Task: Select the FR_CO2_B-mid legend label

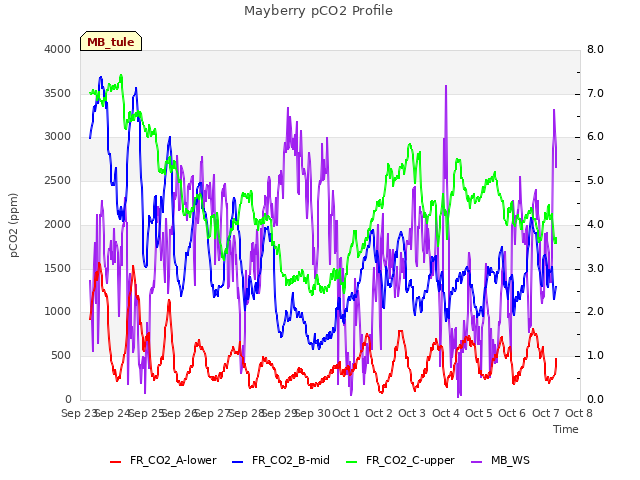Action: pyautogui.click(x=291, y=460)
